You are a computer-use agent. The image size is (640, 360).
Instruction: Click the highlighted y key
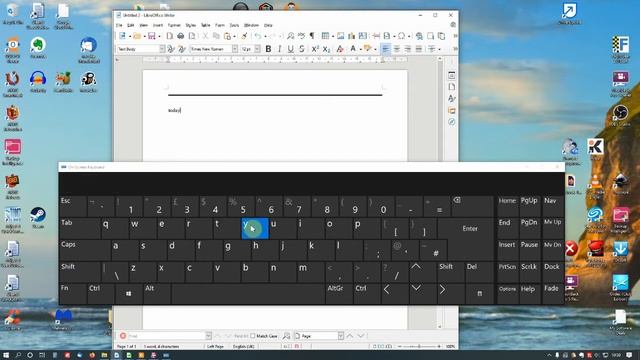[x=255, y=229]
